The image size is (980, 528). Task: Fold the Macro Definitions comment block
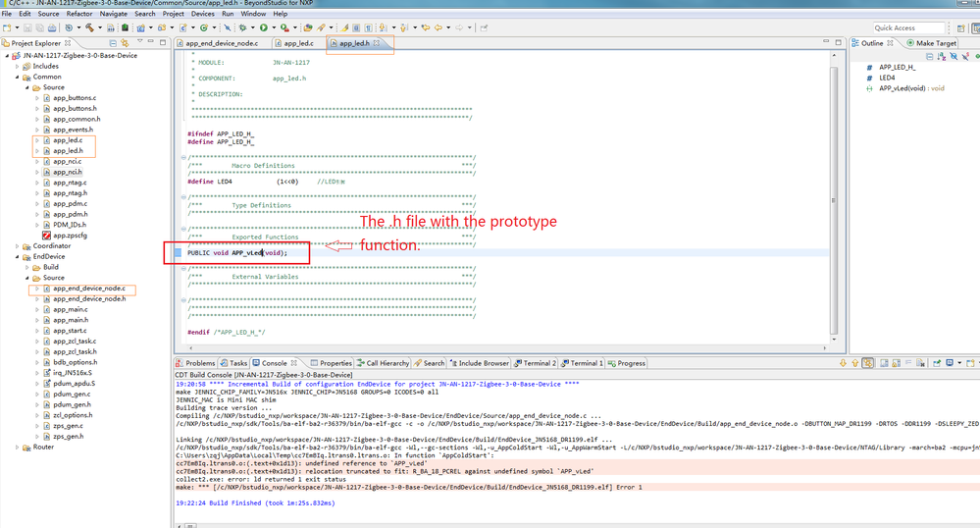pos(183,158)
